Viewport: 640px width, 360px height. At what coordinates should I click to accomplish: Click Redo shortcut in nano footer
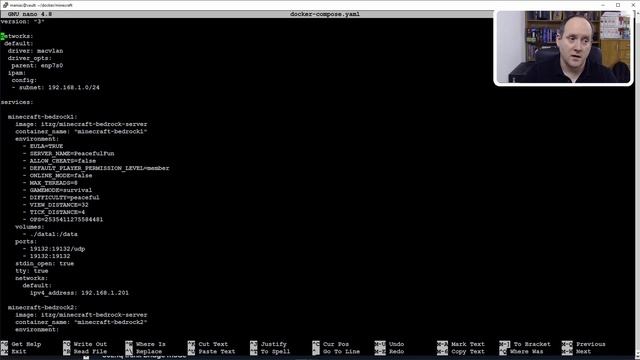point(390,352)
